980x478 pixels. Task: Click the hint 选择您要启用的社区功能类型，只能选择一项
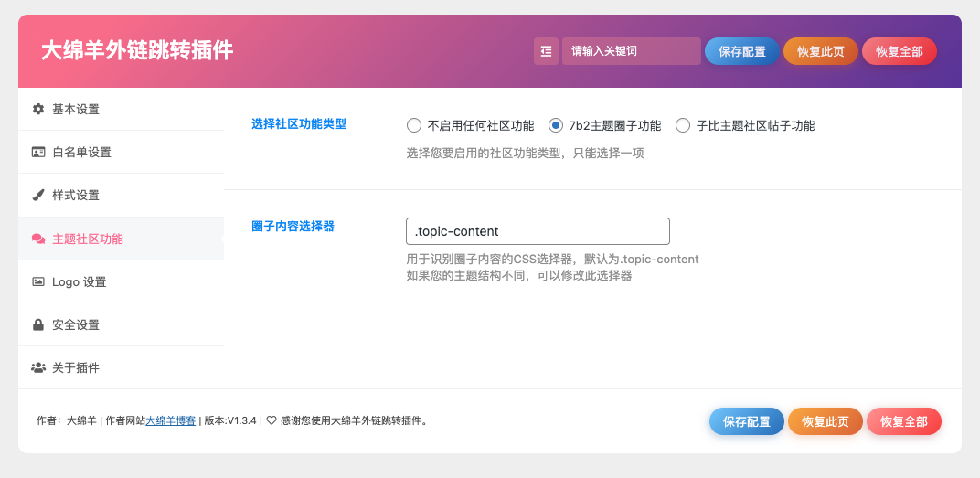click(x=525, y=153)
